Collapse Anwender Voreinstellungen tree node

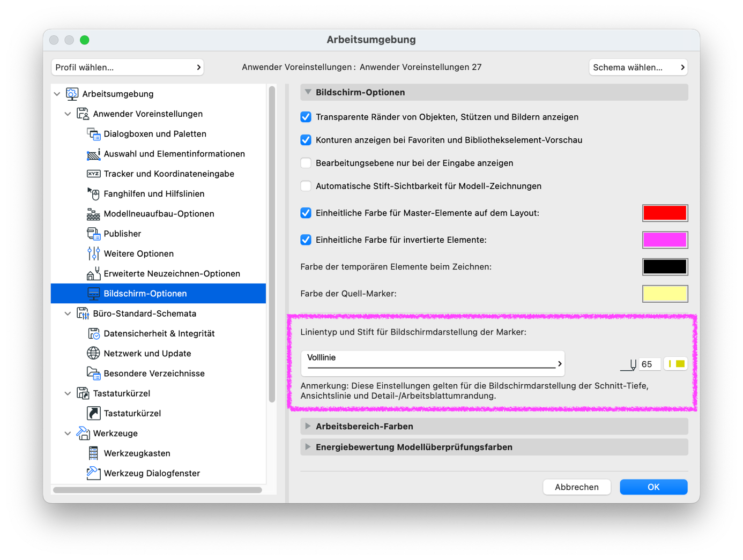pos(68,114)
